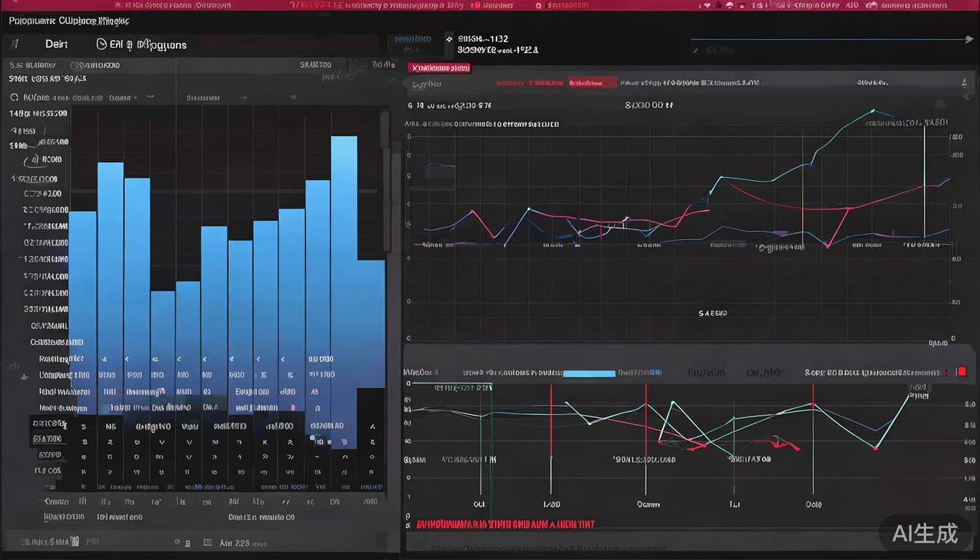
Task: Click the red warning text below lower chart
Action: [x=505, y=524]
